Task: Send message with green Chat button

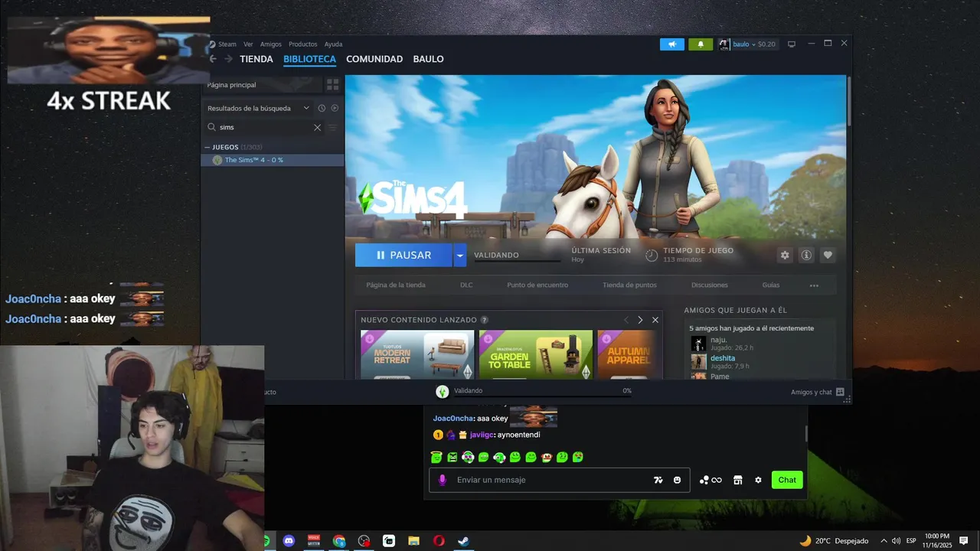Action: tap(787, 480)
